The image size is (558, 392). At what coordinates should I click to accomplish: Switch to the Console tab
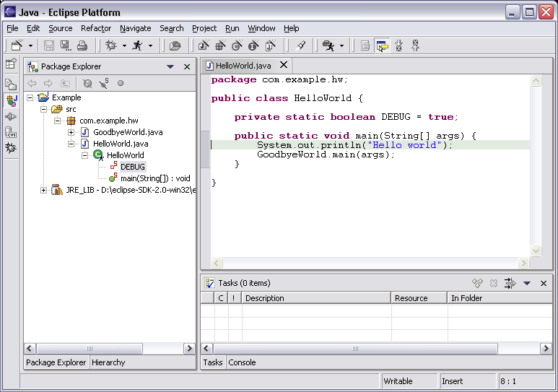[242, 362]
